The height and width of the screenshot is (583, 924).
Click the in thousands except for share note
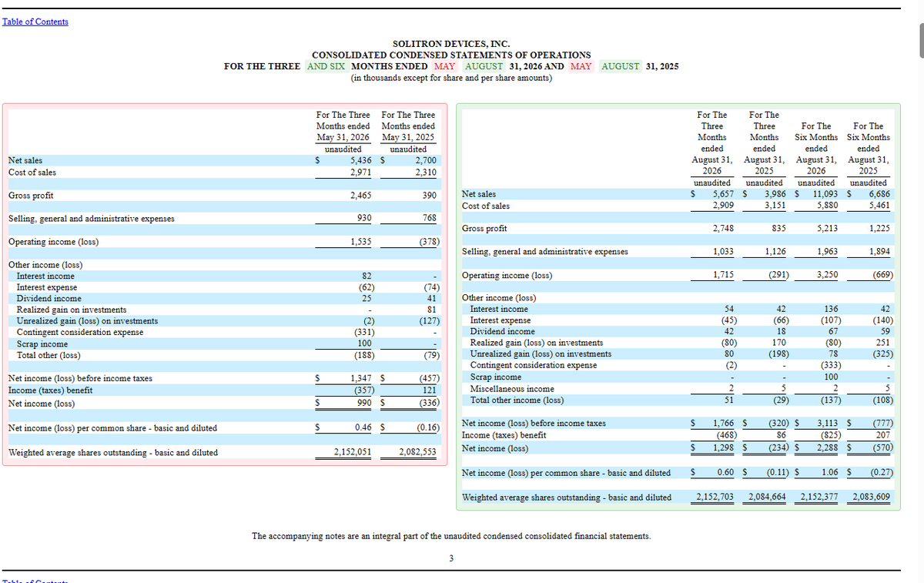[x=451, y=78]
